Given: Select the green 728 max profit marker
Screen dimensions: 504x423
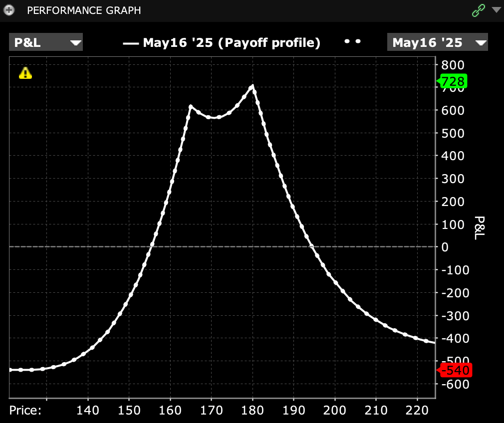Looking at the screenshot, I should [453, 81].
